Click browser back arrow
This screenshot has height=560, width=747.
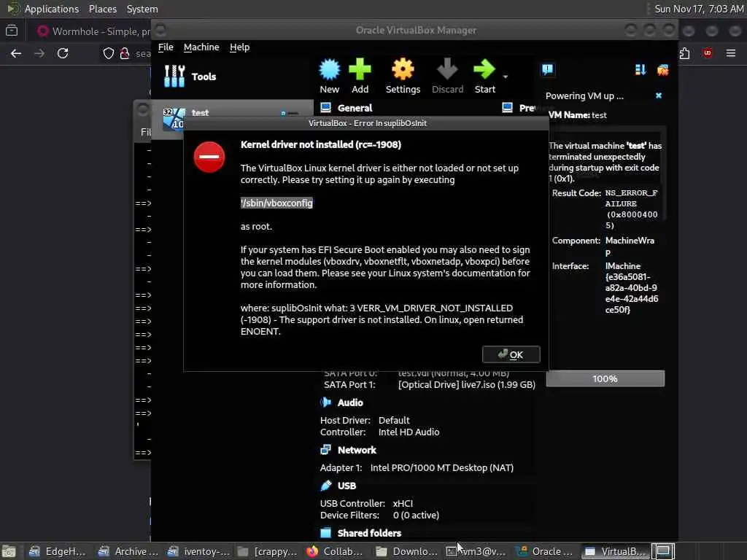(x=16, y=53)
